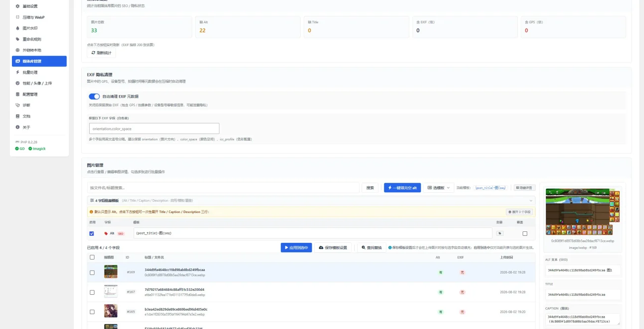Image resolution: width=644 pixels, height=329 pixels.
Task: Click the info icon beside 关于
Action: coord(18,127)
